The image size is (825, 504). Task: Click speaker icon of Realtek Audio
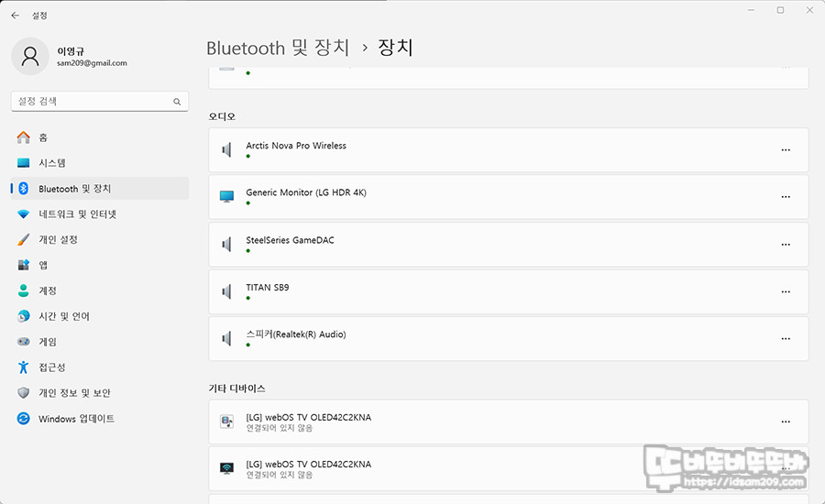226,338
